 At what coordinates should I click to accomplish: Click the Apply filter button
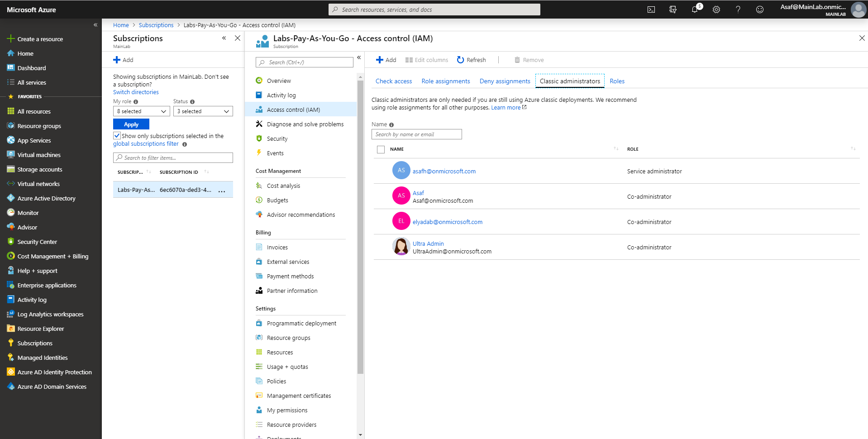[x=131, y=124]
